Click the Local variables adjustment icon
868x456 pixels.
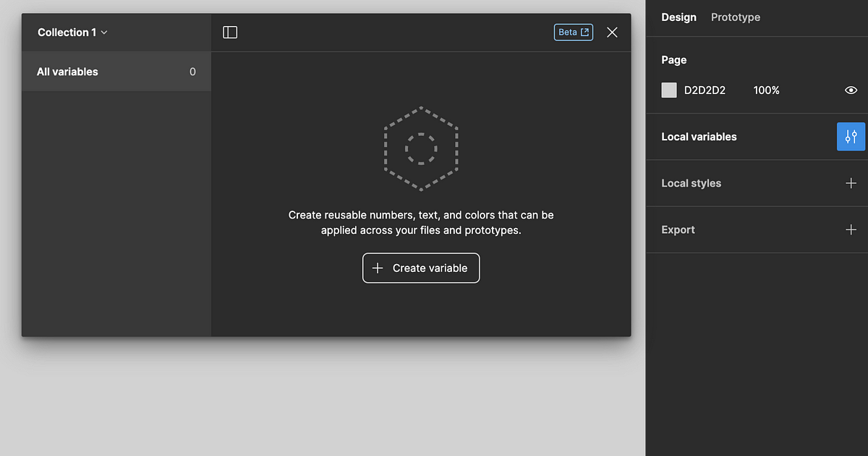[851, 136]
